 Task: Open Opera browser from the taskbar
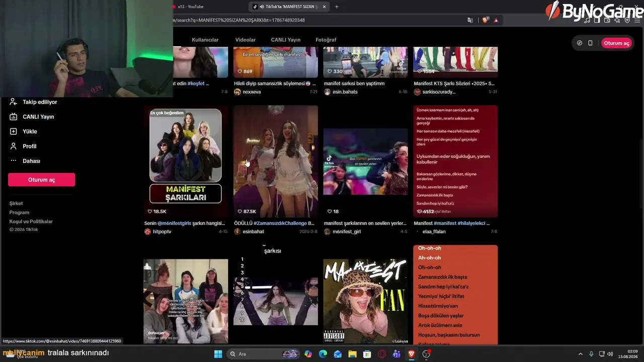click(382, 354)
